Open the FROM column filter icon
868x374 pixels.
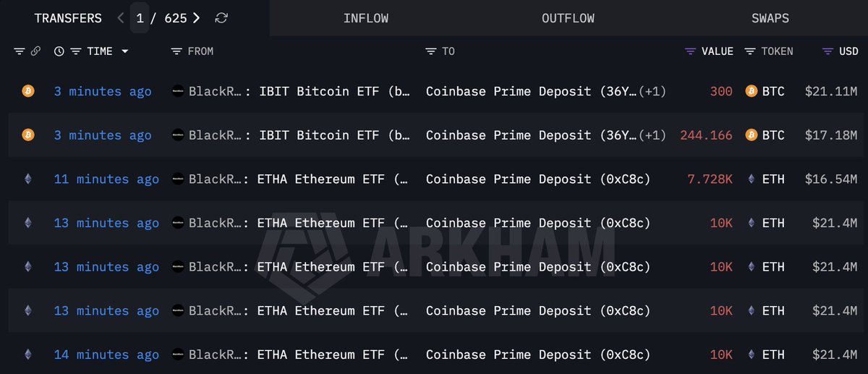click(176, 51)
